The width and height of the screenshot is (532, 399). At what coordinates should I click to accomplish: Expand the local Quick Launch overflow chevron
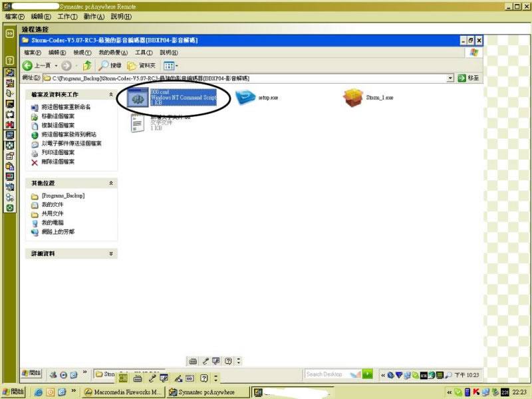pyautogui.click(x=73, y=391)
